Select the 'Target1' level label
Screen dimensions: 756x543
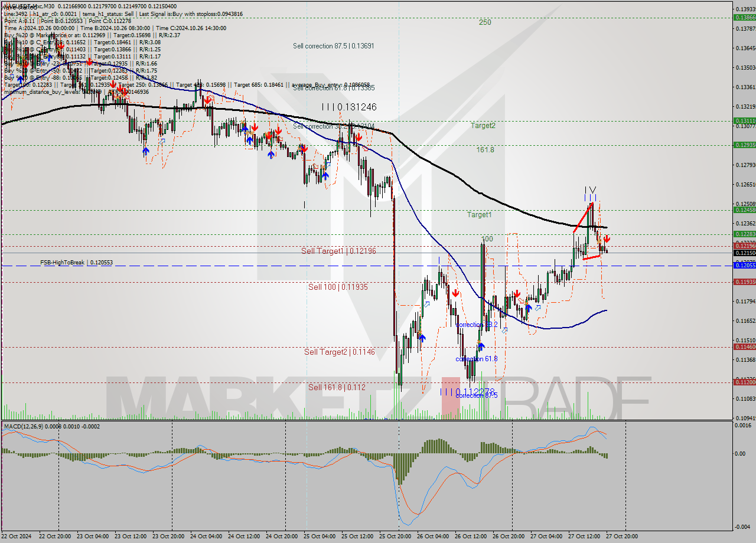[x=479, y=215]
